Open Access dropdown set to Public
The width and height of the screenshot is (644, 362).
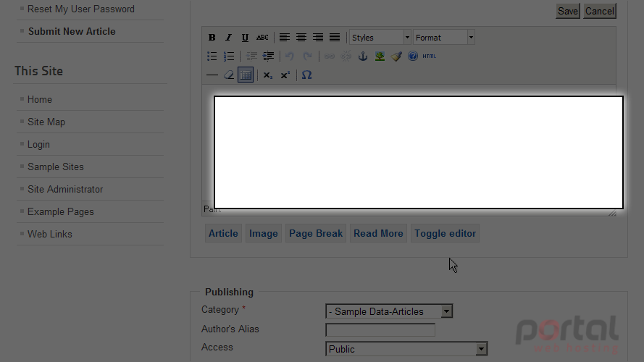pyautogui.click(x=406, y=349)
